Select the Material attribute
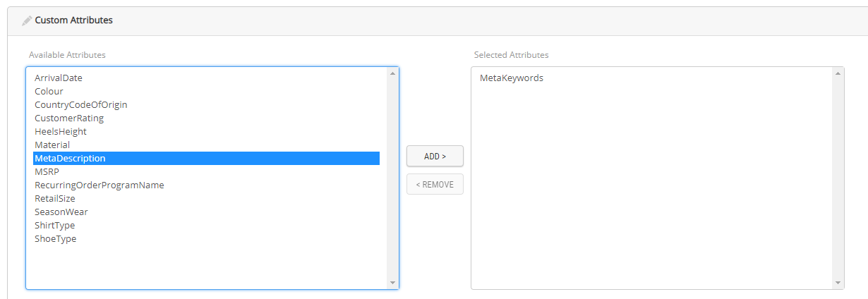The width and height of the screenshot is (868, 299). point(52,145)
